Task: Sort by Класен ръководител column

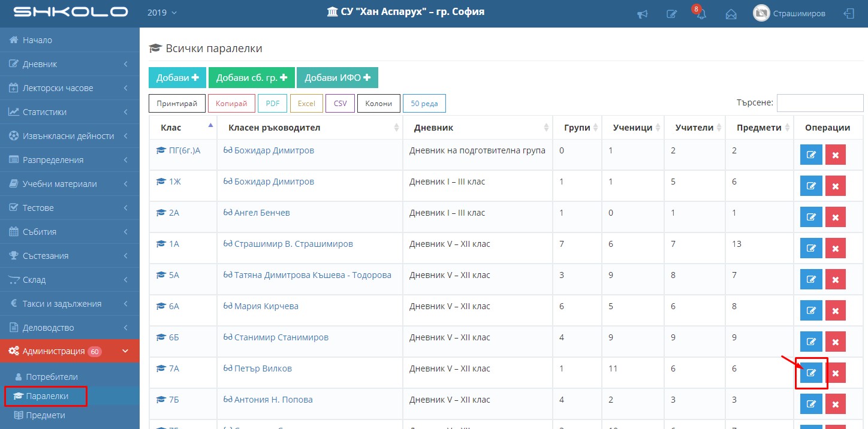Action: pyautogui.click(x=310, y=128)
